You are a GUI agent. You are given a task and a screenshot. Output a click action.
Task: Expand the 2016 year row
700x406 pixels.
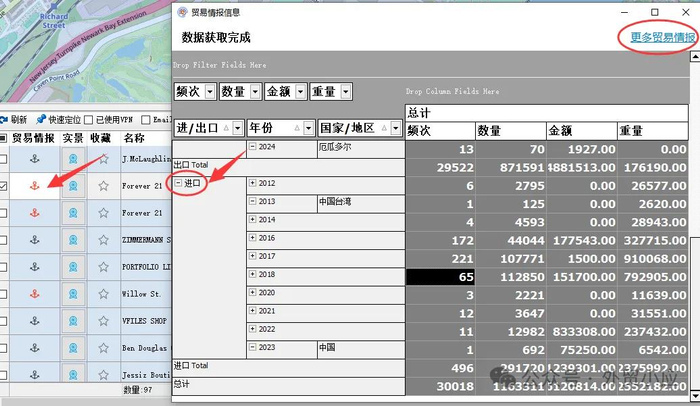pyautogui.click(x=253, y=238)
